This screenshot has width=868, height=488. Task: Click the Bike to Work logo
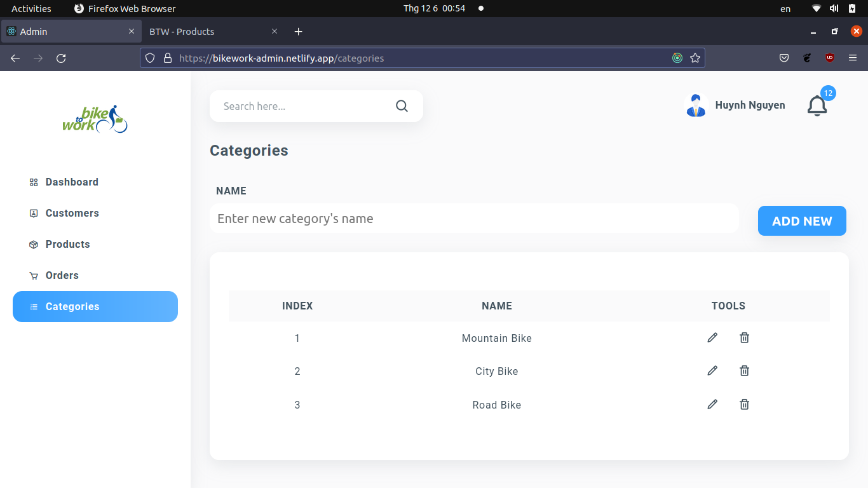tap(95, 119)
